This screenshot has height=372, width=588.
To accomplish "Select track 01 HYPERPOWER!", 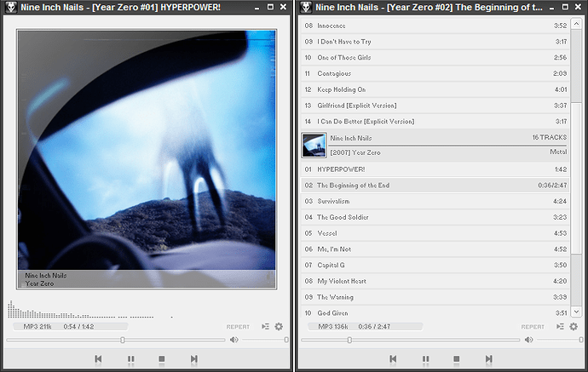I will 435,169.
